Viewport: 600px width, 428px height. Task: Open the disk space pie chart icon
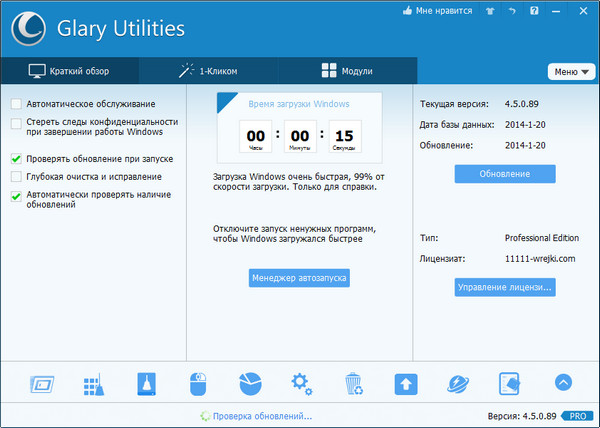[250, 382]
